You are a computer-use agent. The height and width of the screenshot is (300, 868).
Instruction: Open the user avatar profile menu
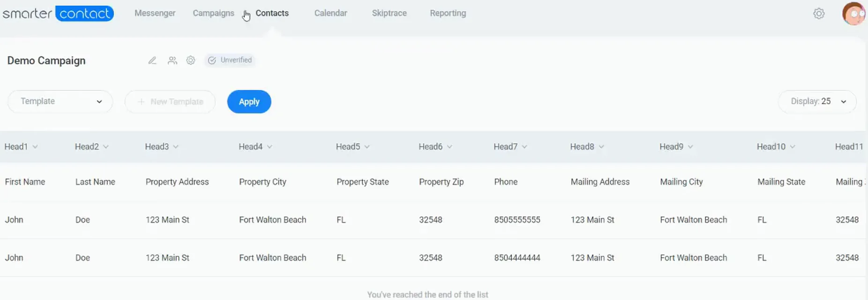pyautogui.click(x=853, y=14)
